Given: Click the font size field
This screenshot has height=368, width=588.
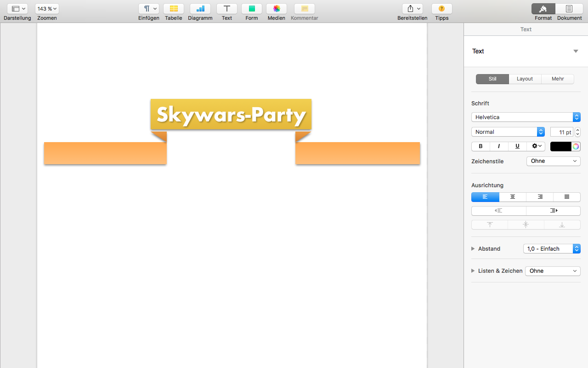Looking at the screenshot, I should (561, 132).
